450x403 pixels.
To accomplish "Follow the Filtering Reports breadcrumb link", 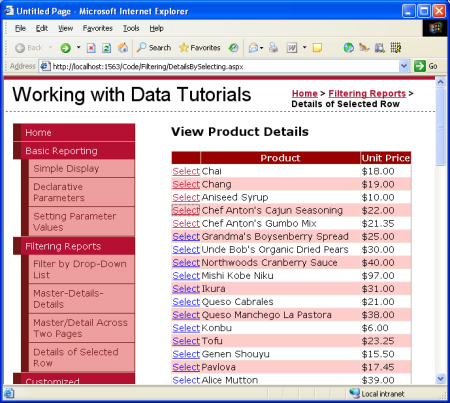I will [367, 94].
